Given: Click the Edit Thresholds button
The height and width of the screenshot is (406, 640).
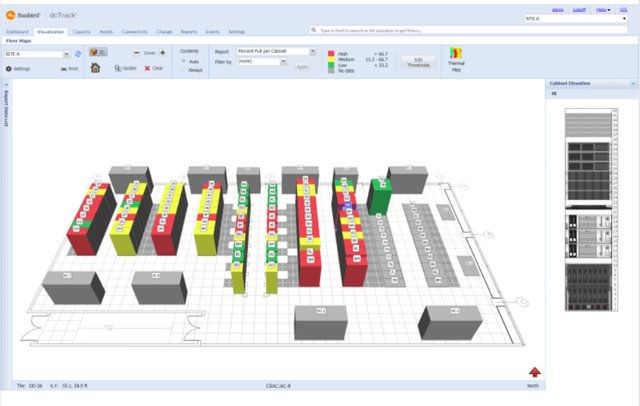Looking at the screenshot, I should coord(418,62).
